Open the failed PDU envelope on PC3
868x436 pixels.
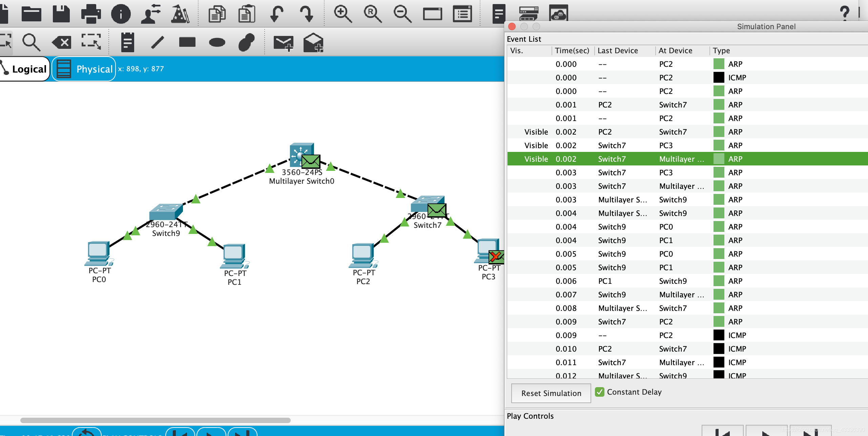click(x=496, y=257)
